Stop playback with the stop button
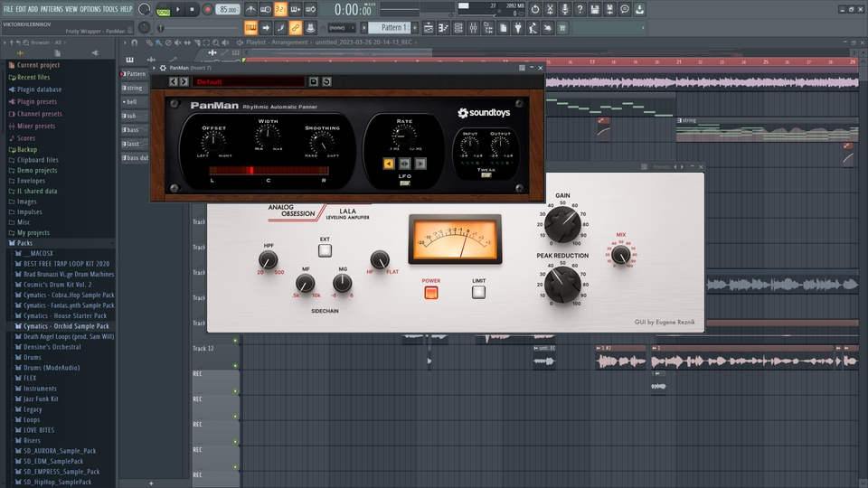This screenshot has height=488, width=868. [192, 9]
